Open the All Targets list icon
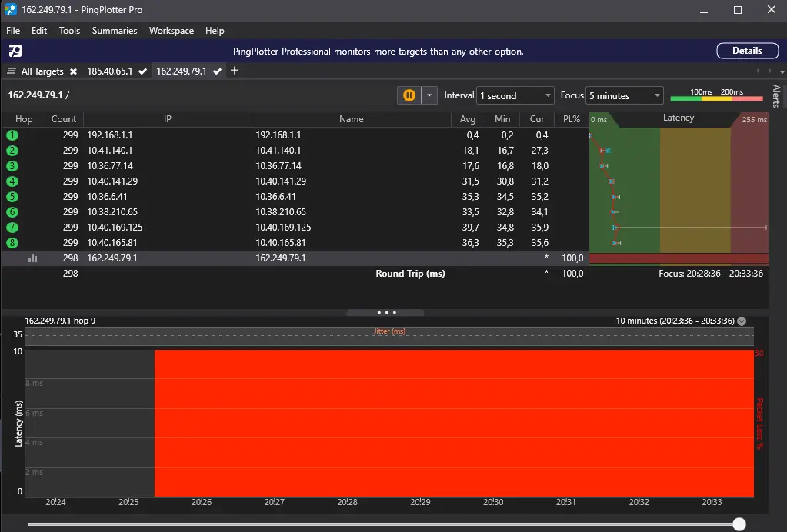This screenshot has width=787, height=532. coord(11,71)
